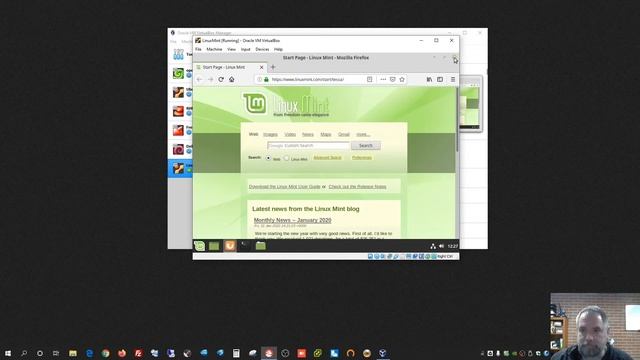
Task: Open Monthly News – January 2020 article
Action: (x=292, y=220)
